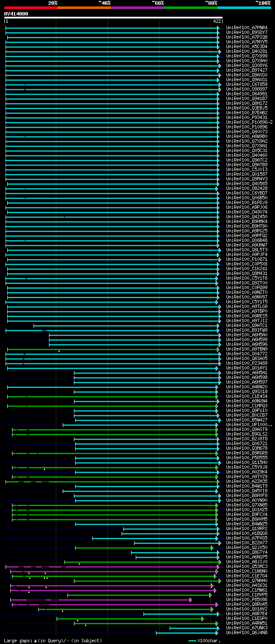Screen dimensions: 275x644
Task: Click the truncated UniRef100_UPI000.. label
Action: coord(249,424)
